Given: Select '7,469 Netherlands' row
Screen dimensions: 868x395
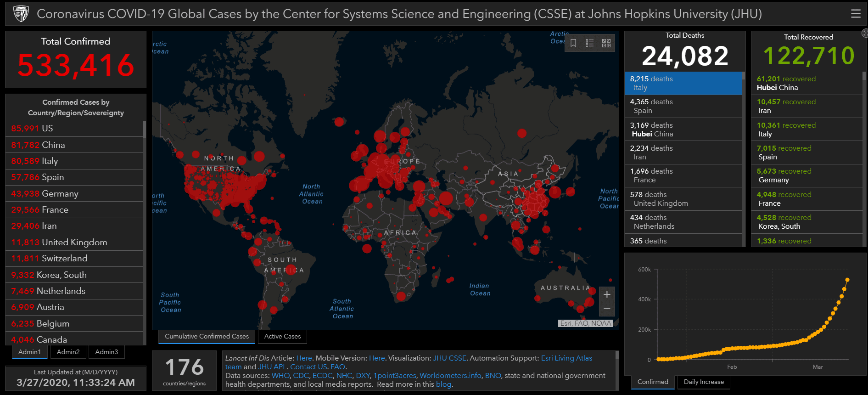Looking at the screenshot, I should tap(74, 291).
